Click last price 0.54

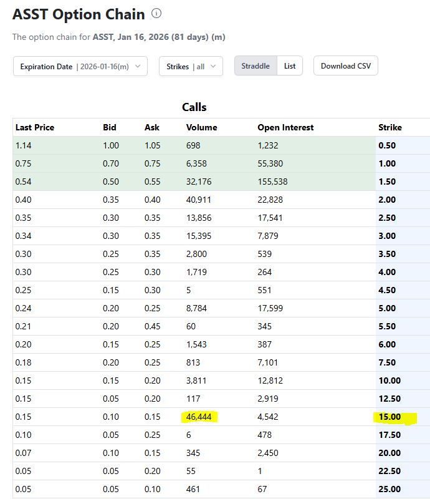coord(23,182)
